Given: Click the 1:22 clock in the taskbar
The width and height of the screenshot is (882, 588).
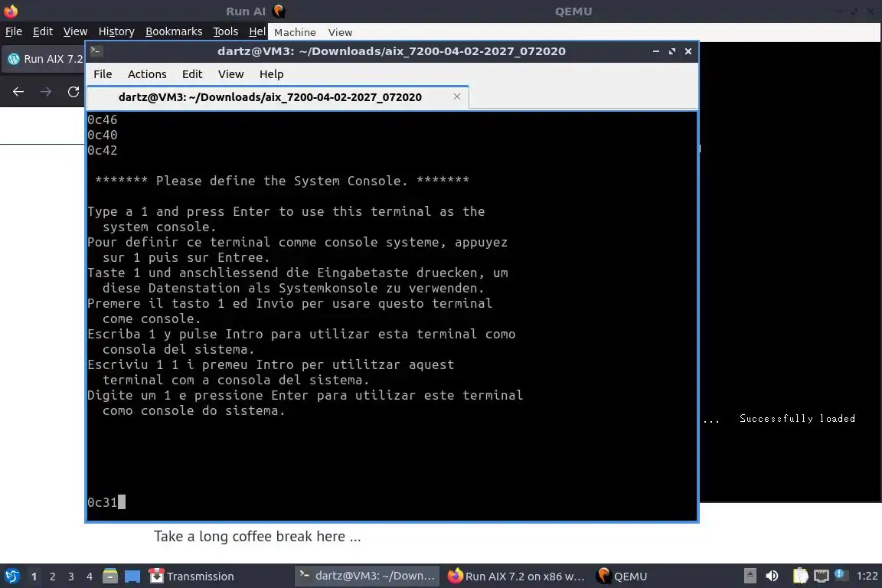Looking at the screenshot, I should [x=867, y=576].
